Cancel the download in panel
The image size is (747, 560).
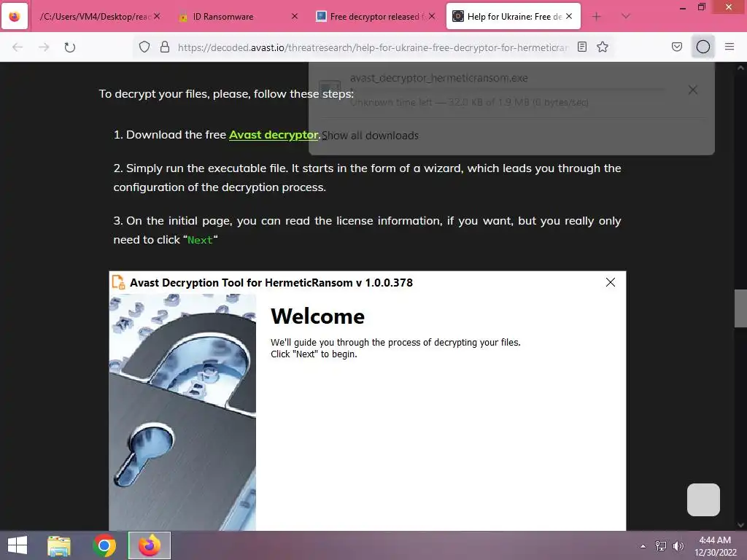[x=693, y=90]
